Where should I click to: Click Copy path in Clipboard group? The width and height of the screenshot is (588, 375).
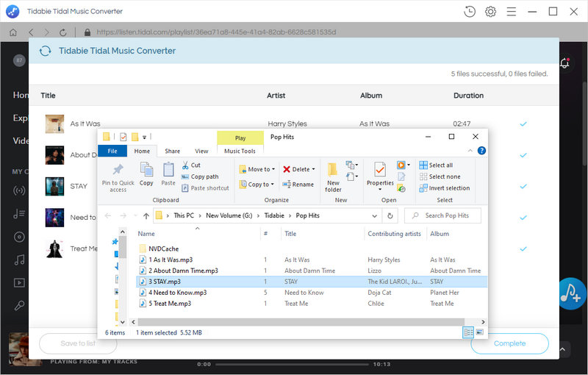pos(200,176)
